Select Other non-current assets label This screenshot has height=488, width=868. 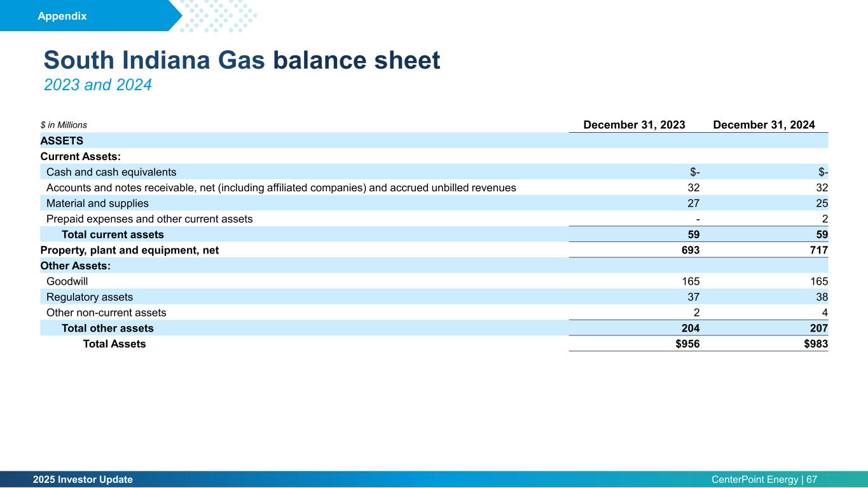(x=106, y=313)
